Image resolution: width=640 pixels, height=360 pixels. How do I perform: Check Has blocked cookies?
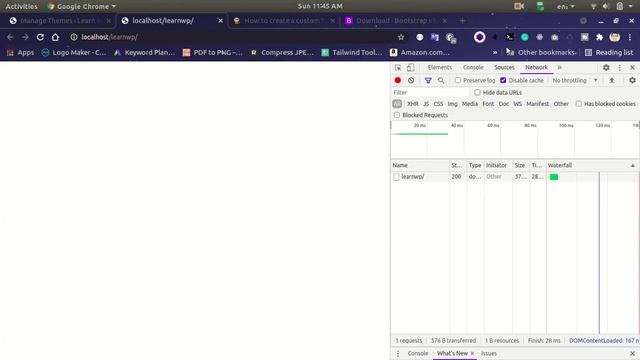578,104
